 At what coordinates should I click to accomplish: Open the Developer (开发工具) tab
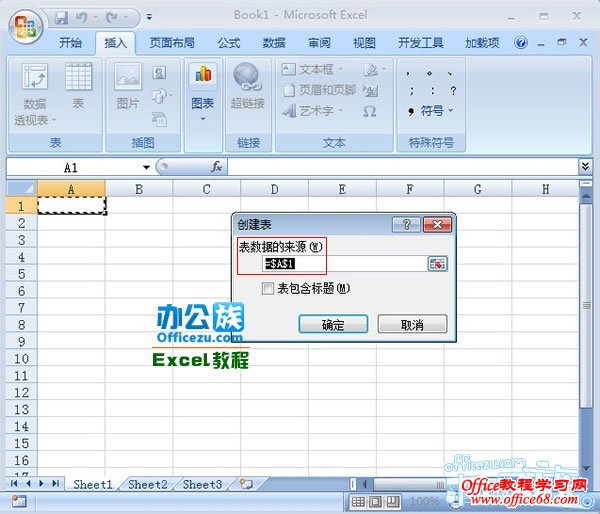[x=421, y=43]
